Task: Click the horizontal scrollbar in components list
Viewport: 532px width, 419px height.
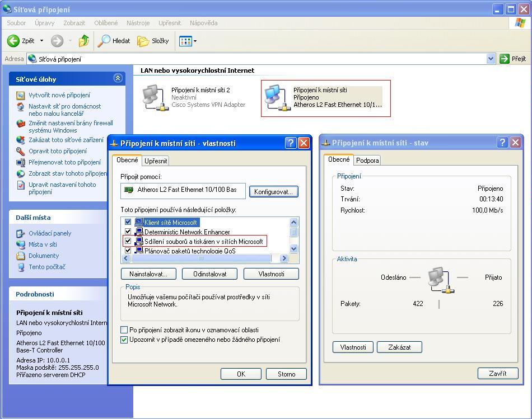Action: [202, 258]
